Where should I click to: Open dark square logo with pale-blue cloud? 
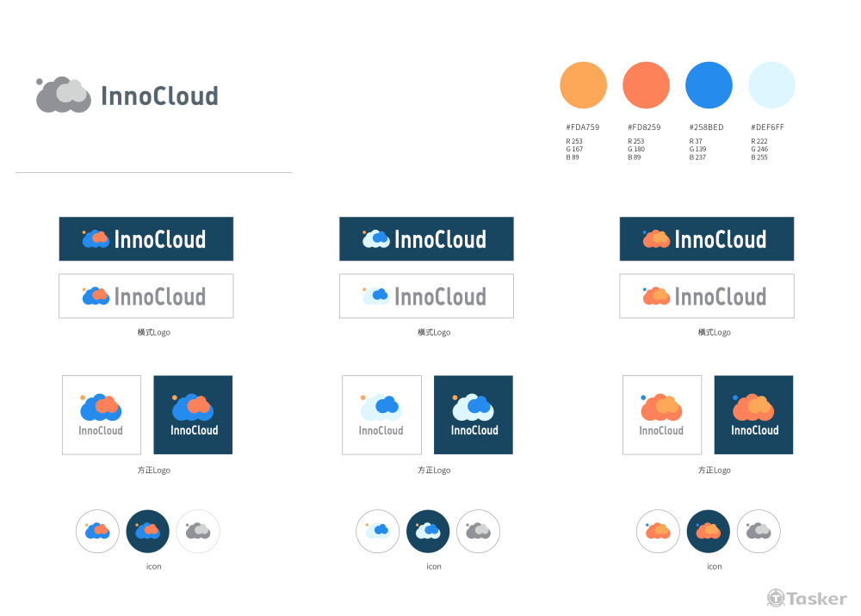pyautogui.click(x=474, y=415)
